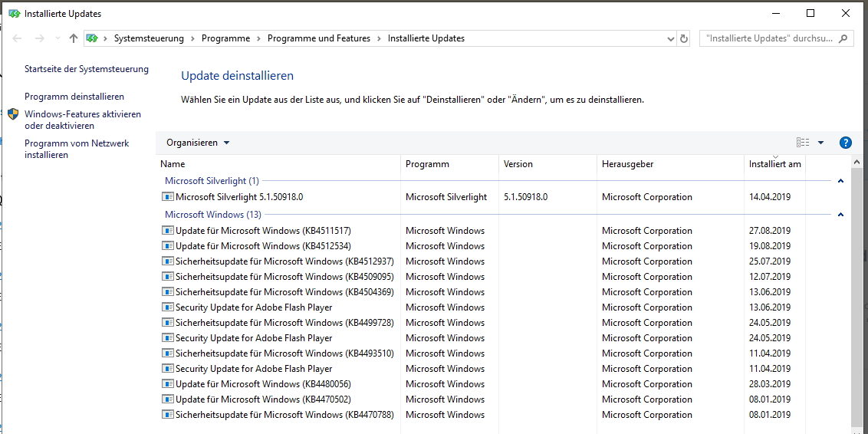Click icon of update KB4480056
This screenshot has width=868, height=434.
[167, 383]
